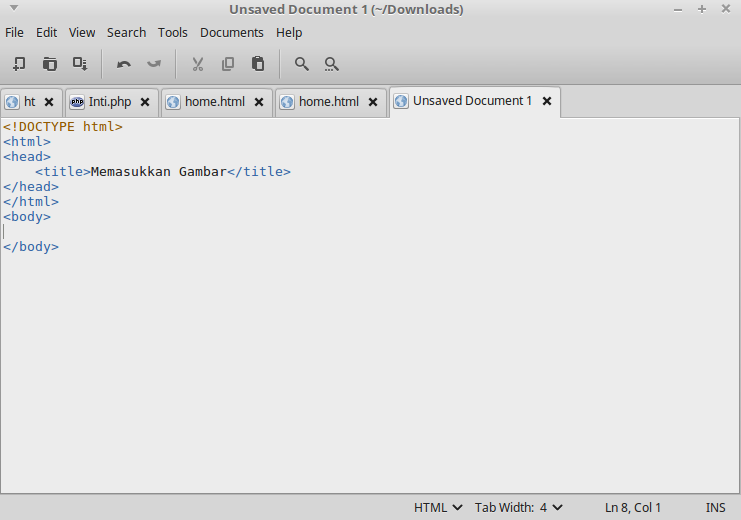Switch to the Inti.php tab
Viewport: 741px width, 520px height.
click(x=110, y=102)
